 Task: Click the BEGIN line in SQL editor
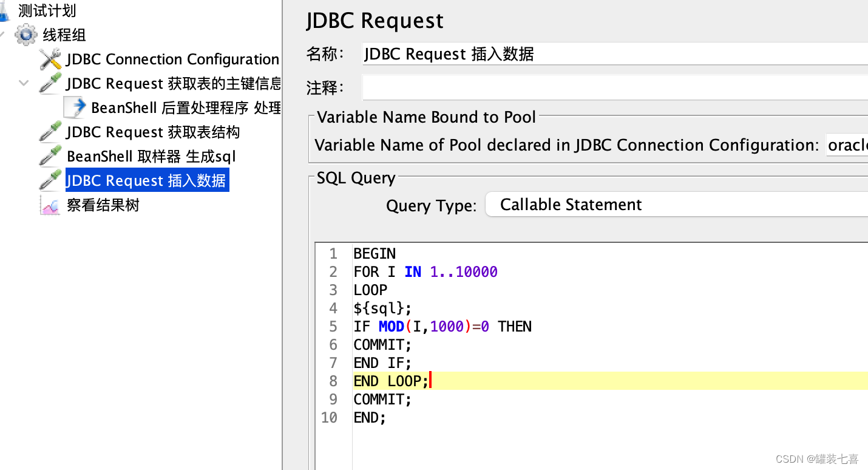coord(375,253)
